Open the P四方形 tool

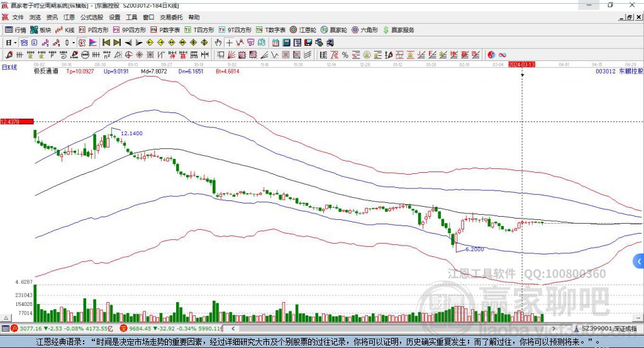(x=94, y=30)
